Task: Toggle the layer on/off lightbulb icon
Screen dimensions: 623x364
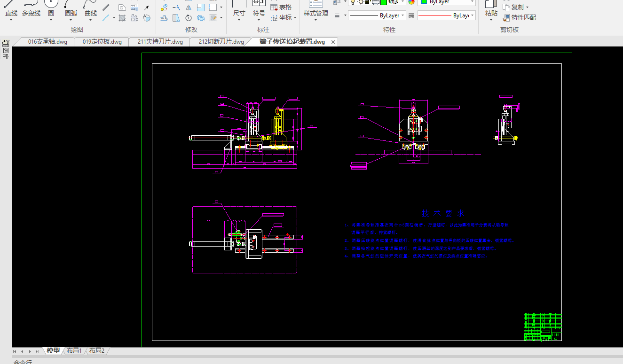Action: tap(353, 2)
